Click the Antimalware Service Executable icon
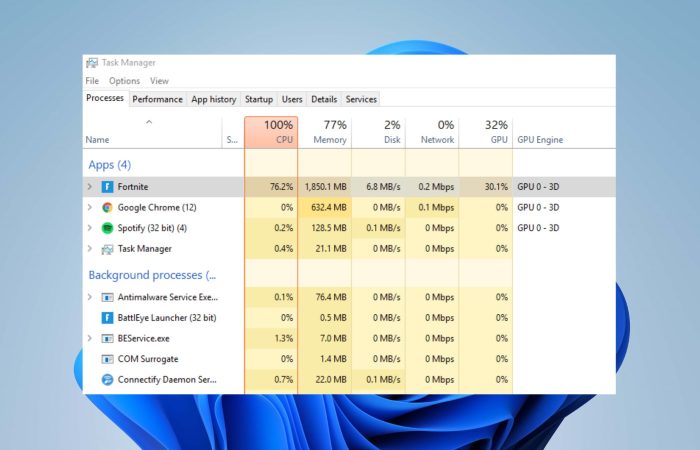This screenshot has width=700, height=450. coord(107,297)
